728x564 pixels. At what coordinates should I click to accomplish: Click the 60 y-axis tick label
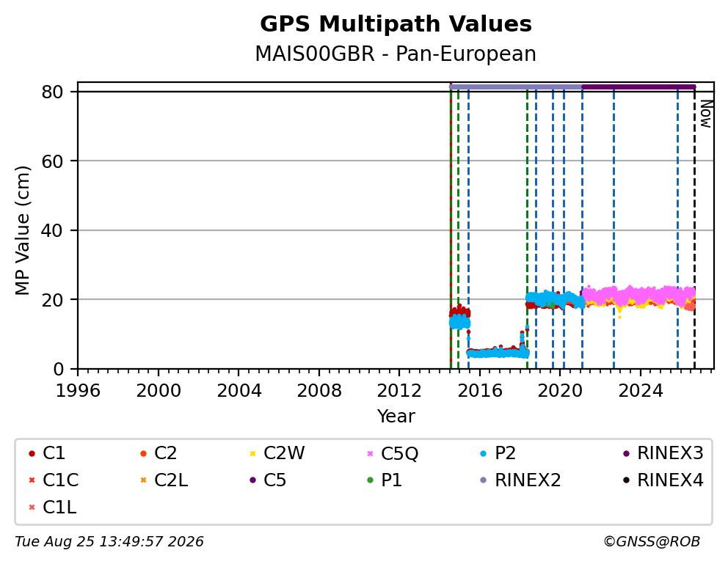(52, 161)
